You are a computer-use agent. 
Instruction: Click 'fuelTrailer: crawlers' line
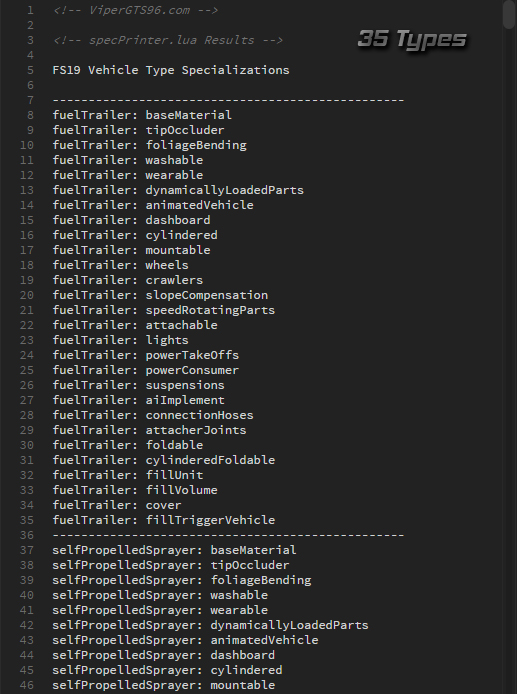pos(128,280)
